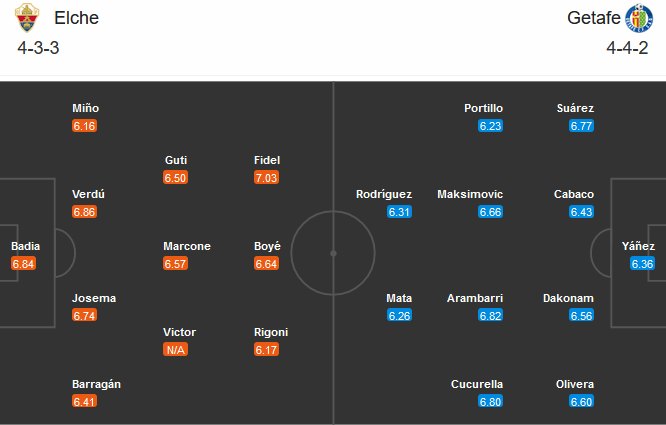The image size is (666, 425).
Task: Click Arambarri's 6.82 rating badge
Action: pos(490,316)
